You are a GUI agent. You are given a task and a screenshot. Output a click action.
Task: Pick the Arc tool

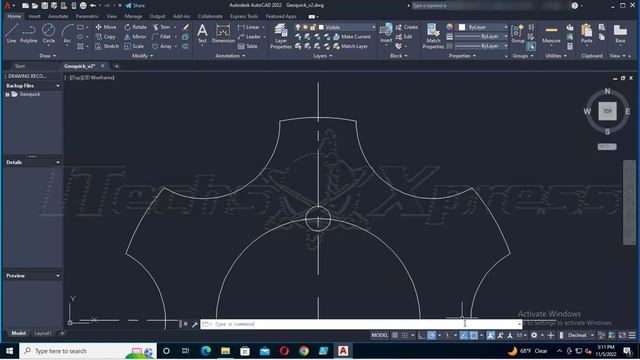tap(67, 33)
